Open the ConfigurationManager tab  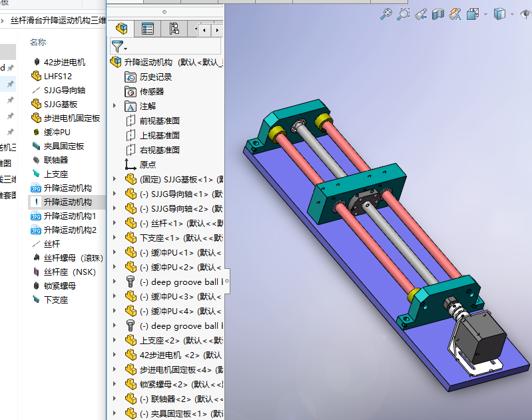[x=174, y=29]
